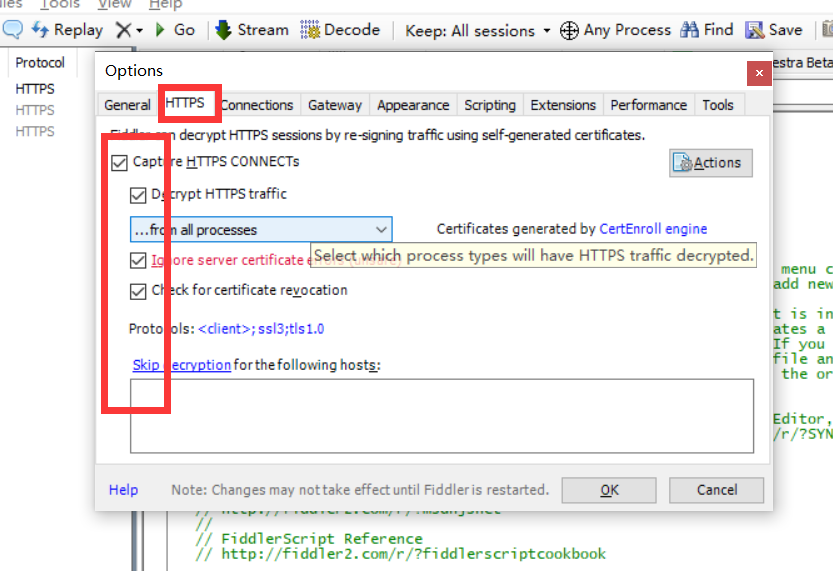Switch to the Tools tab in Options

718,105
